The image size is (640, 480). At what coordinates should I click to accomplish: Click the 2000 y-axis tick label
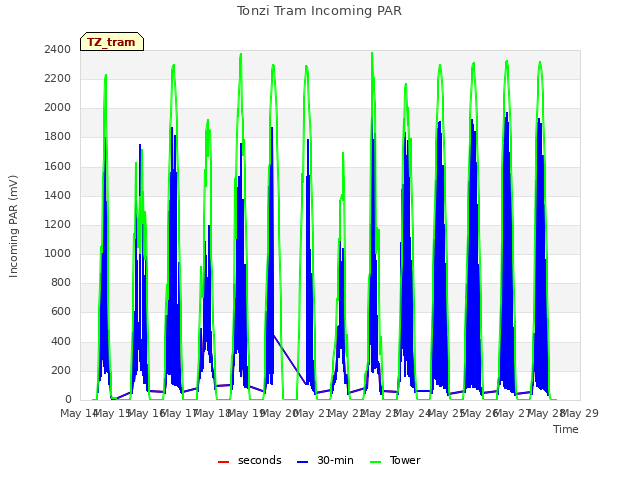pos(58,107)
